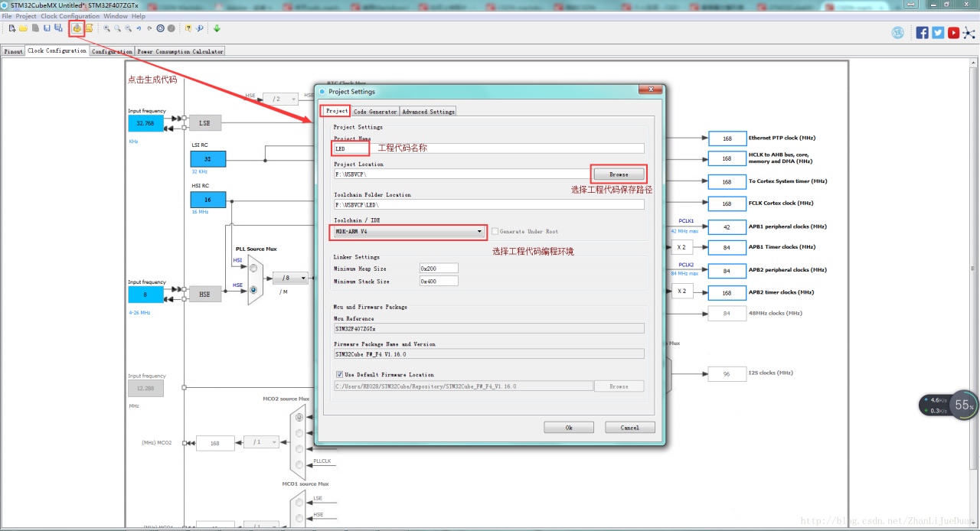This screenshot has height=531, width=980.
Task: Click the Minimum Stack Size field
Action: pyautogui.click(x=439, y=281)
